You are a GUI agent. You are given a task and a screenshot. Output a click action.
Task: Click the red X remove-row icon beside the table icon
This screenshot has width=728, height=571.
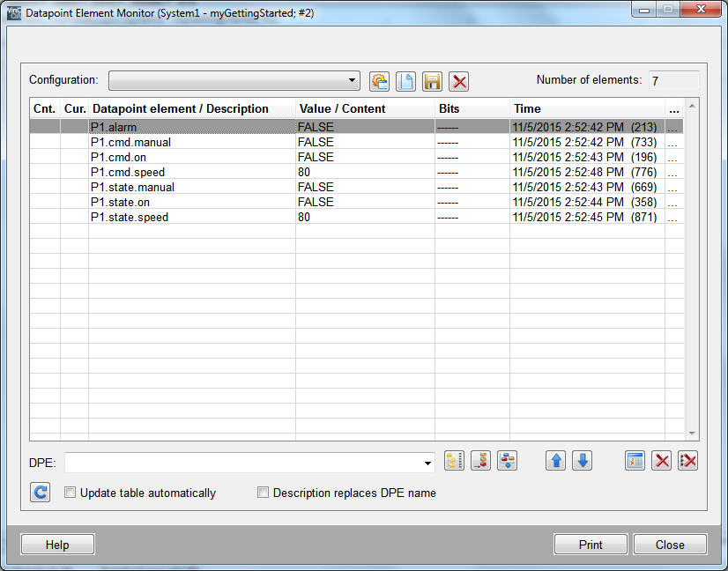(x=661, y=461)
